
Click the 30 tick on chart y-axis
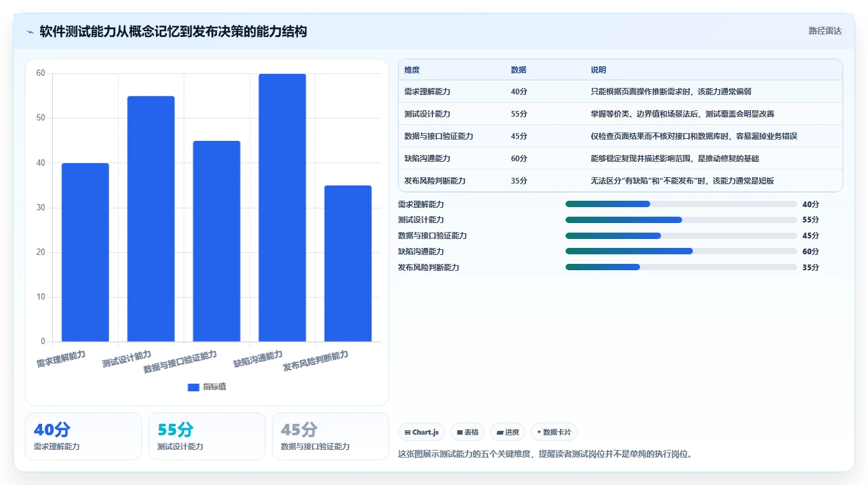(41, 207)
